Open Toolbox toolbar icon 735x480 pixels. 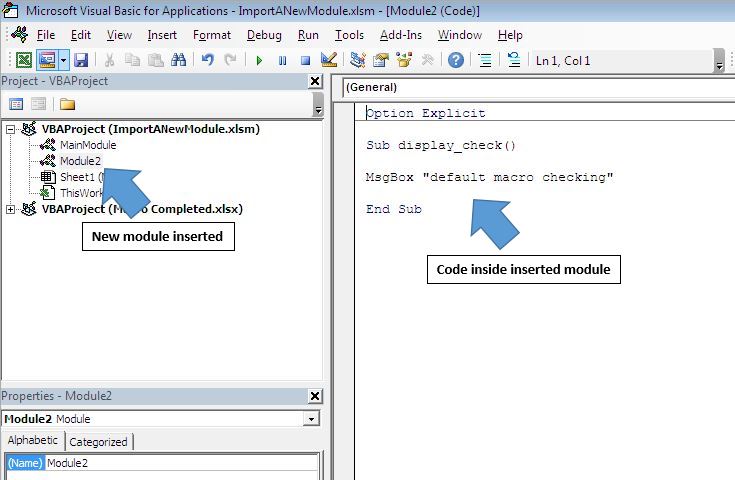pos(428,60)
